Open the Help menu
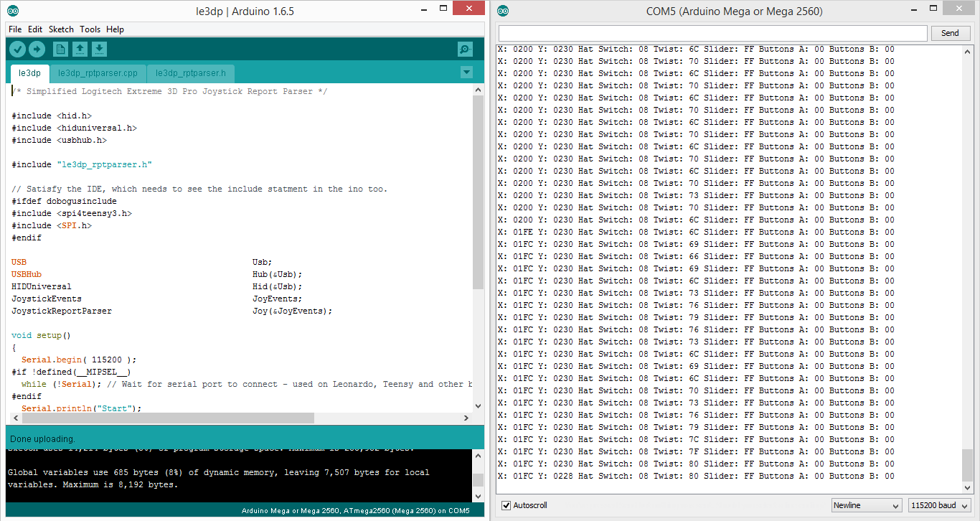The height and width of the screenshot is (521, 980). [x=115, y=29]
